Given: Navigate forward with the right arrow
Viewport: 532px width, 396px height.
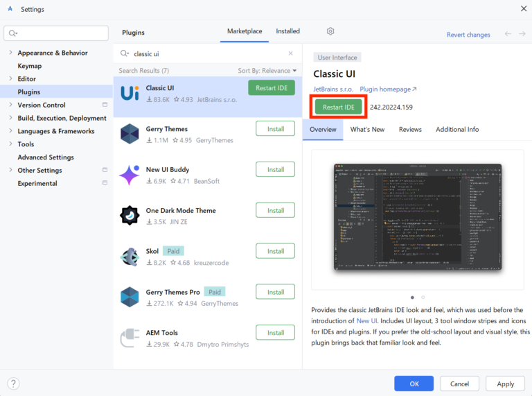Looking at the screenshot, I should point(522,33).
